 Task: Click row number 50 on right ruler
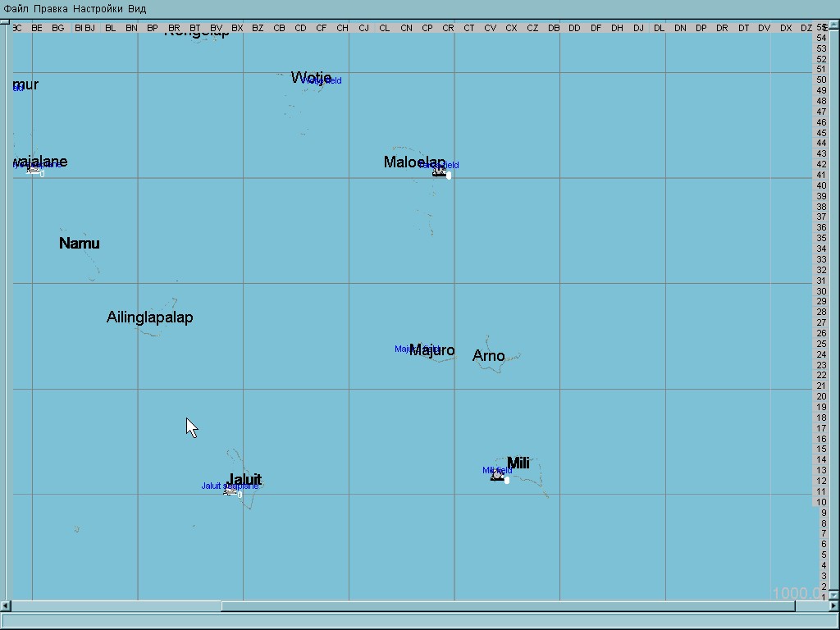click(x=821, y=80)
